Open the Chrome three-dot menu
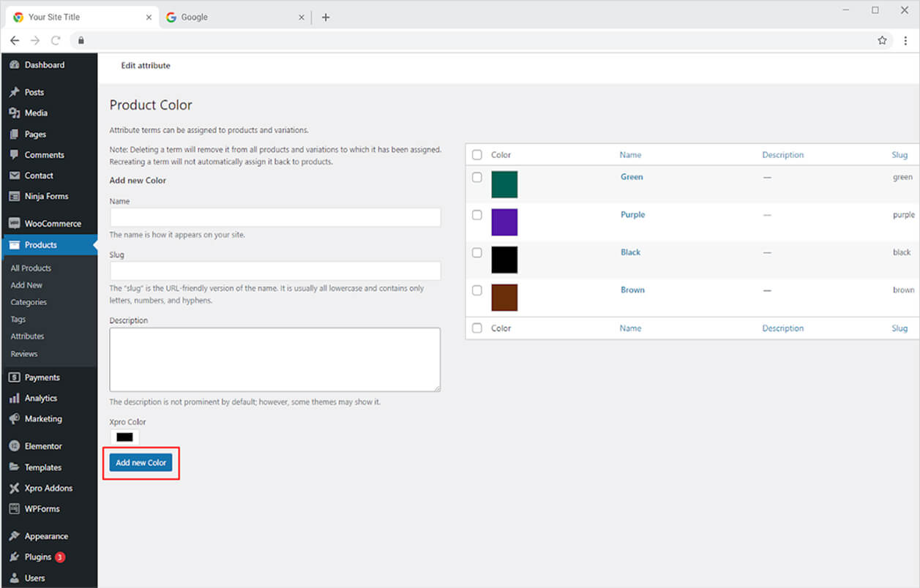This screenshot has width=920, height=588. tap(905, 41)
